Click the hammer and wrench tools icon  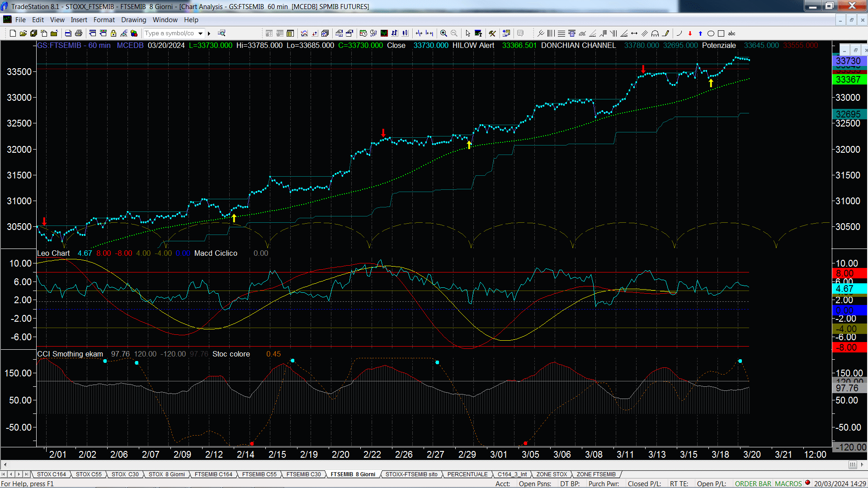(x=492, y=33)
